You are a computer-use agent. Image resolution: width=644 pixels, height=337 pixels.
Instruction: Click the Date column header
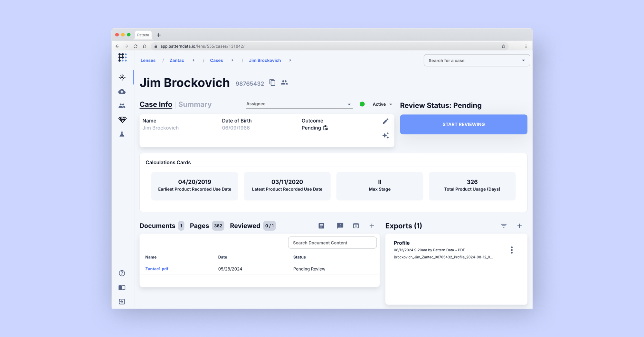click(223, 257)
